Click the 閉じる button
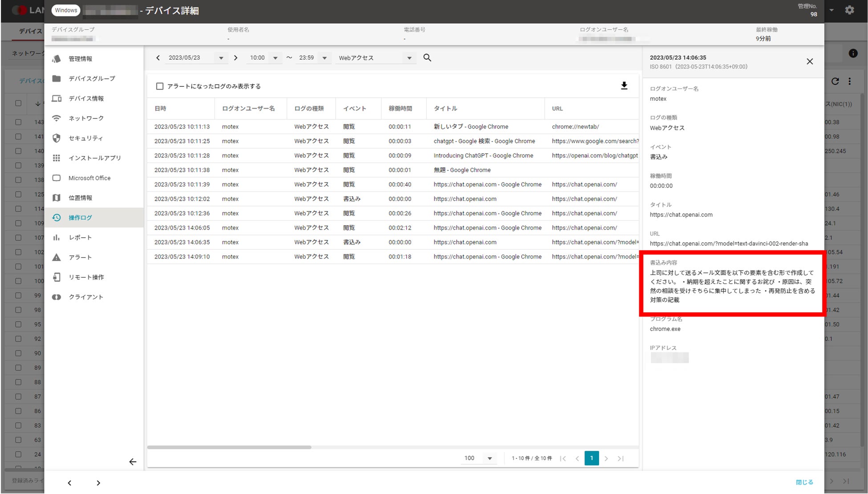This screenshot has width=868, height=494. click(804, 482)
